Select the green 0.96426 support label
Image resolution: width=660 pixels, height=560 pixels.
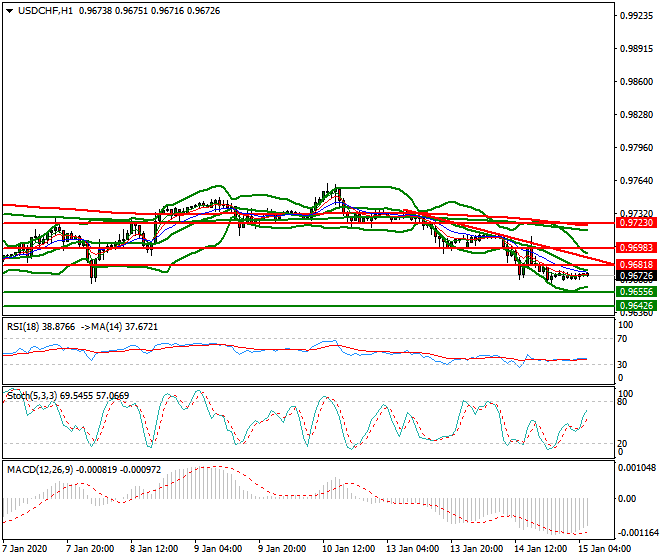tap(636, 305)
